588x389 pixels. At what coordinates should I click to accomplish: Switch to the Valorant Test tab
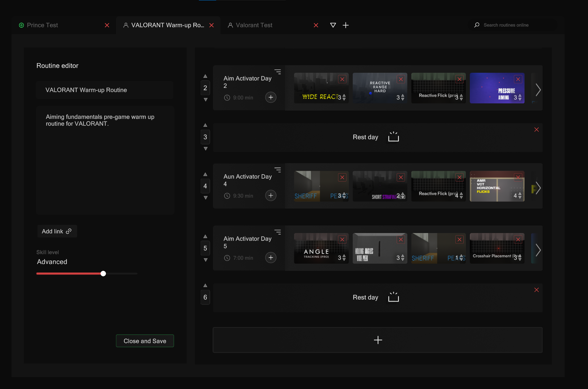coord(254,25)
